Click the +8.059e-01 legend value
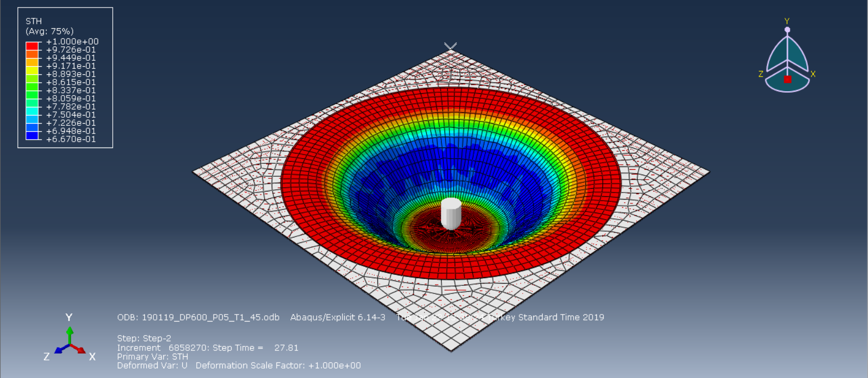The height and width of the screenshot is (378, 868). click(71, 99)
